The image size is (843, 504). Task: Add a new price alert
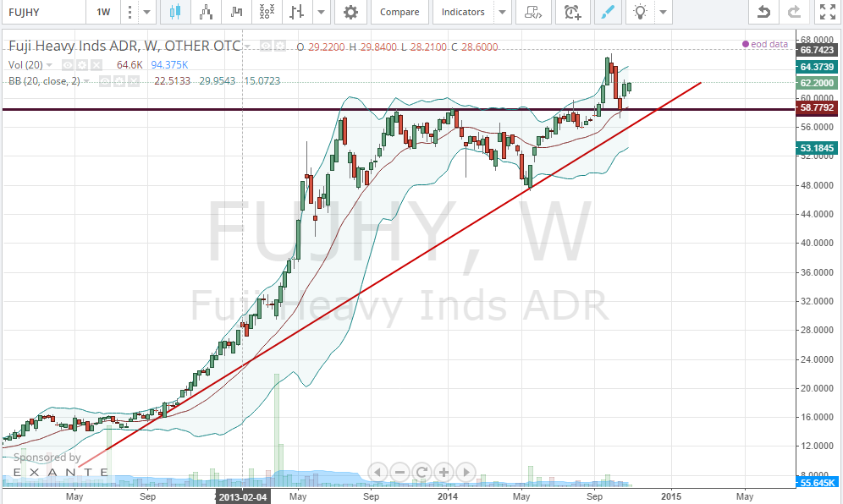click(572, 12)
